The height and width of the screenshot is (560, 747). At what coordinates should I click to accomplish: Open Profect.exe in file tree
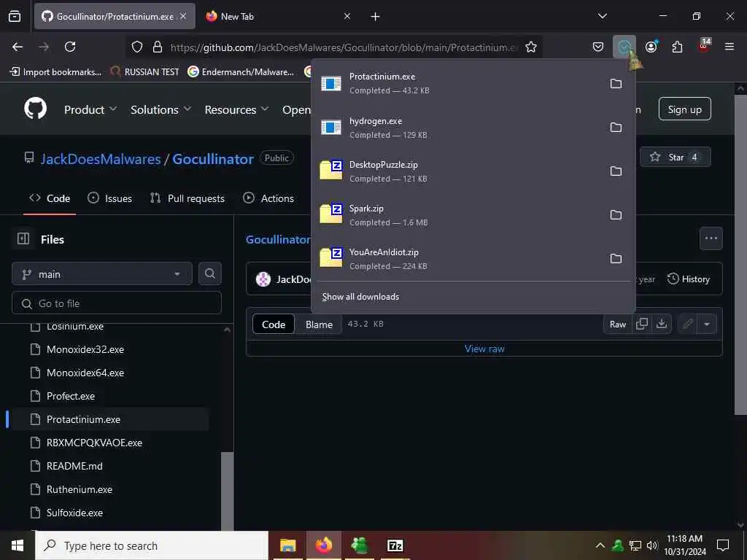tap(71, 396)
